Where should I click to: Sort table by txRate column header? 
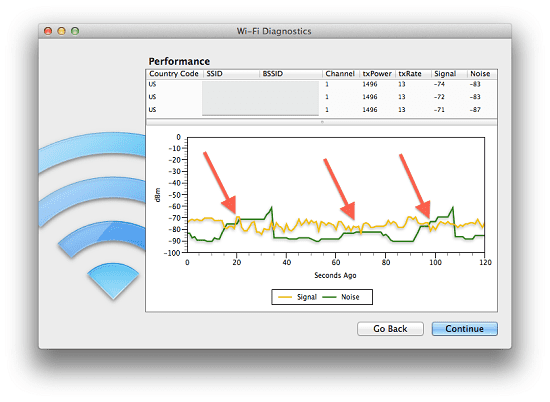pyautogui.click(x=413, y=74)
